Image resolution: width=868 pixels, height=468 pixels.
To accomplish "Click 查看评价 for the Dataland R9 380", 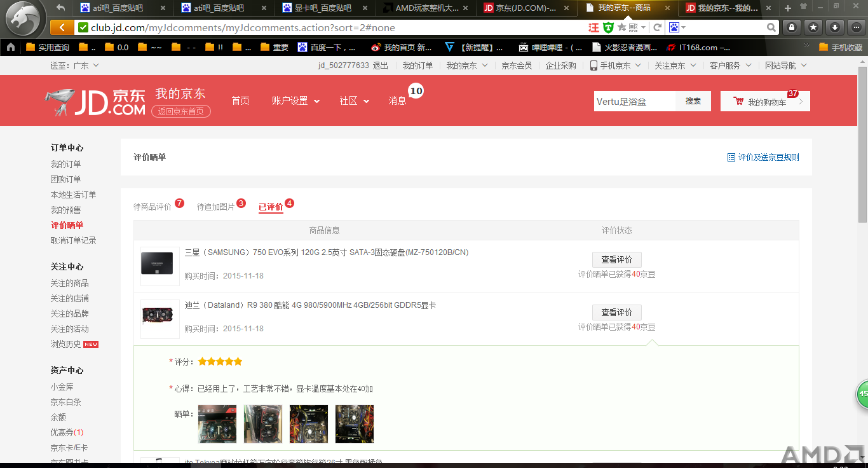I will coord(616,312).
